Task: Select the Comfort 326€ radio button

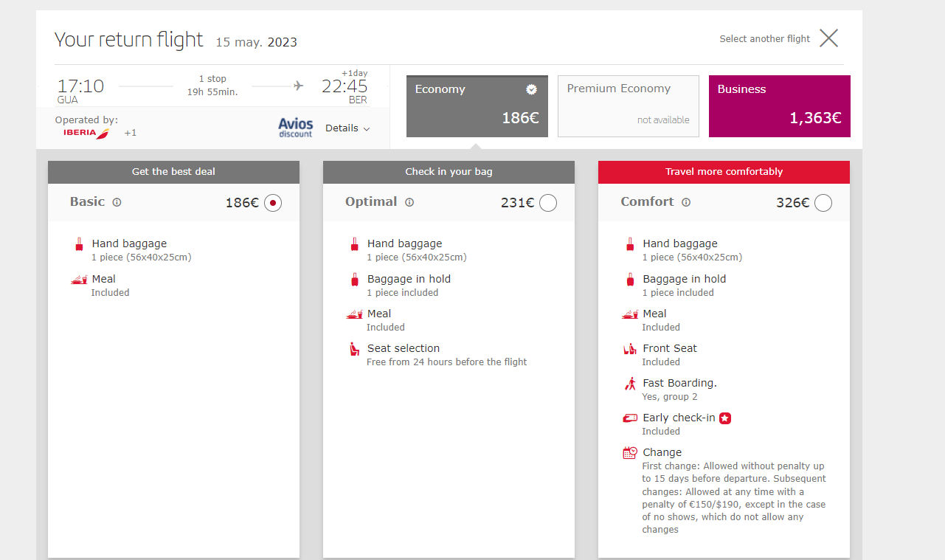Action: point(823,203)
